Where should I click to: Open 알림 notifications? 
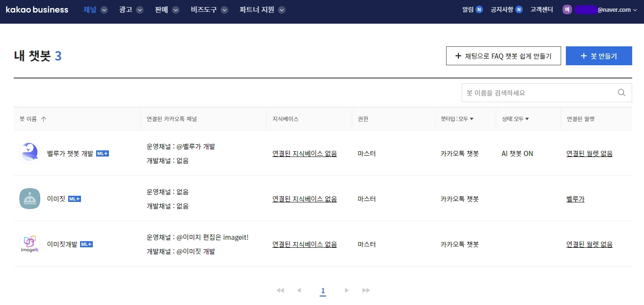pos(468,9)
